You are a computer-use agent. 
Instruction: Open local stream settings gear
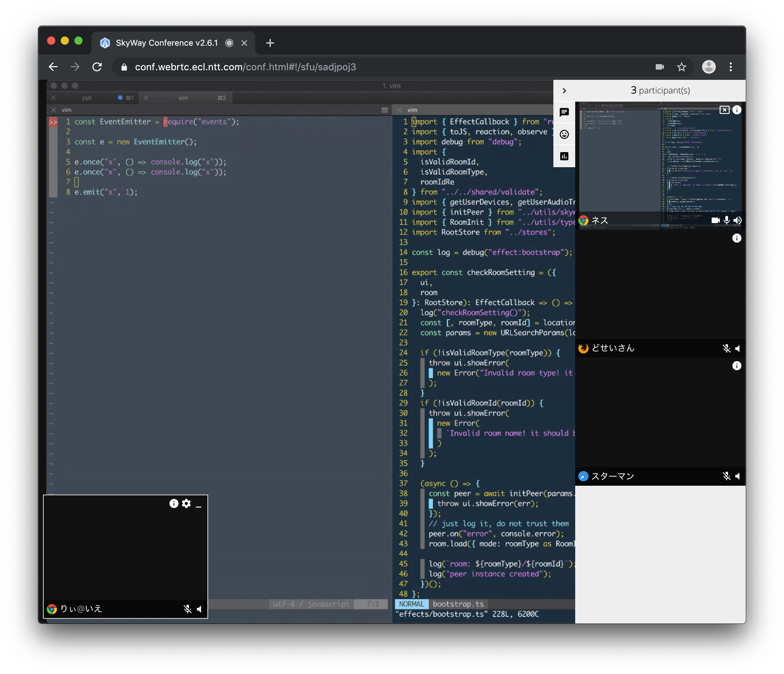(186, 503)
